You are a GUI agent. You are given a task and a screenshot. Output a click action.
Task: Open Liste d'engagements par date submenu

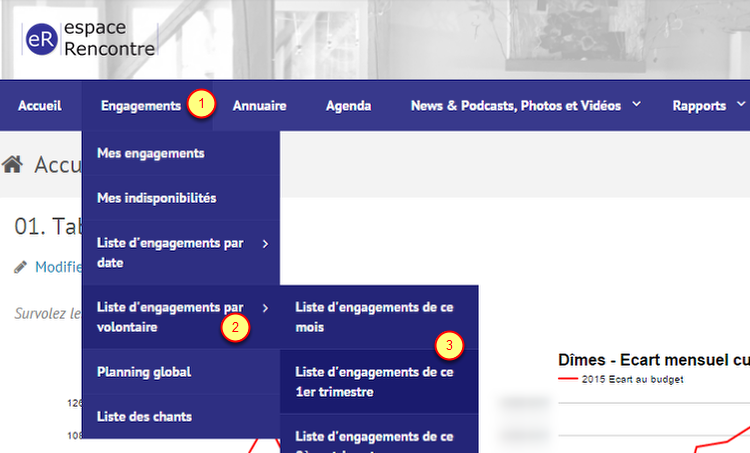point(181,253)
